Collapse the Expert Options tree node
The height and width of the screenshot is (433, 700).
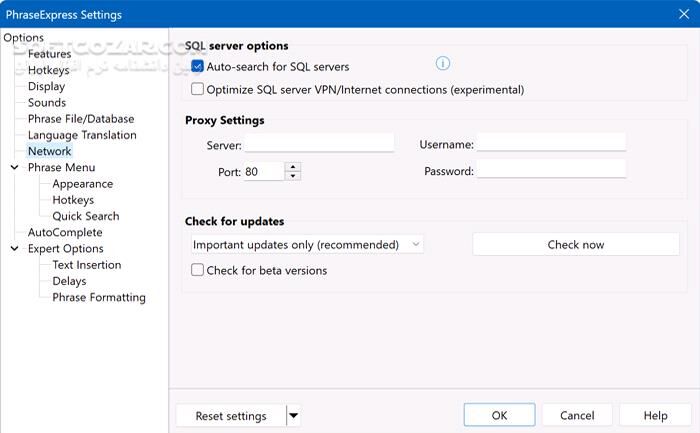(14, 249)
